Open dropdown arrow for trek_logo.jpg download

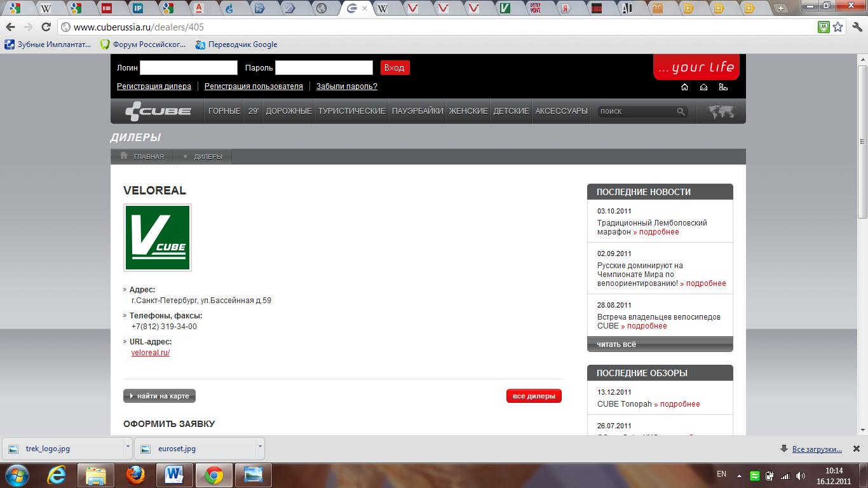tap(128, 447)
